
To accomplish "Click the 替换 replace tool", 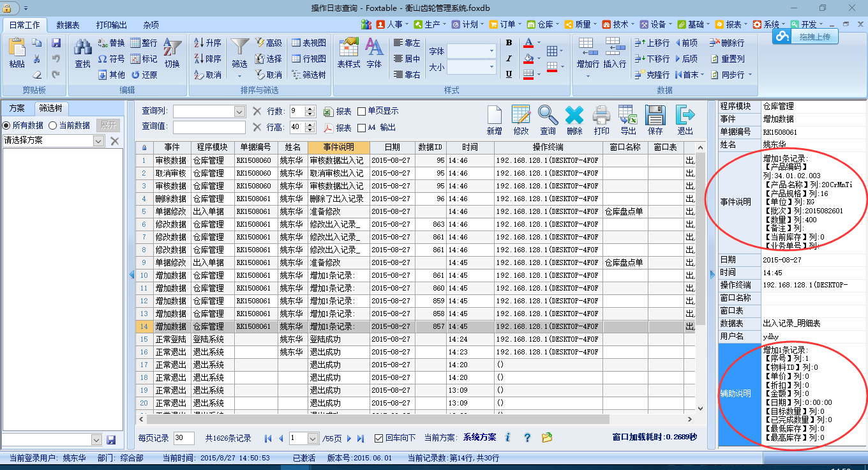I will (x=112, y=43).
